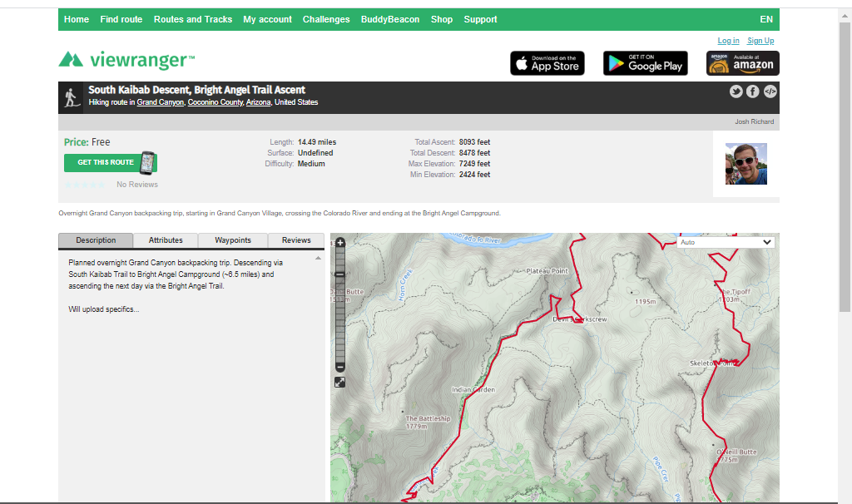This screenshot has width=852, height=504.
Task: Click the hiker activity icon
Action: pos(72,98)
